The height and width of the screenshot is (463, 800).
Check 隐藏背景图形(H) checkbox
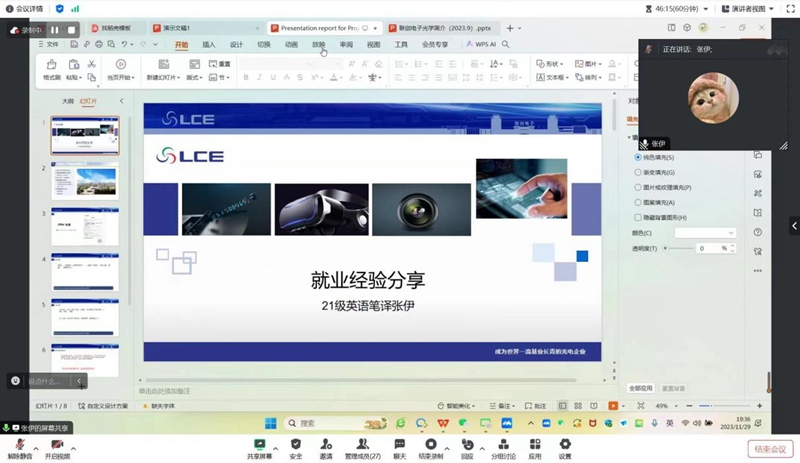[638, 217]
